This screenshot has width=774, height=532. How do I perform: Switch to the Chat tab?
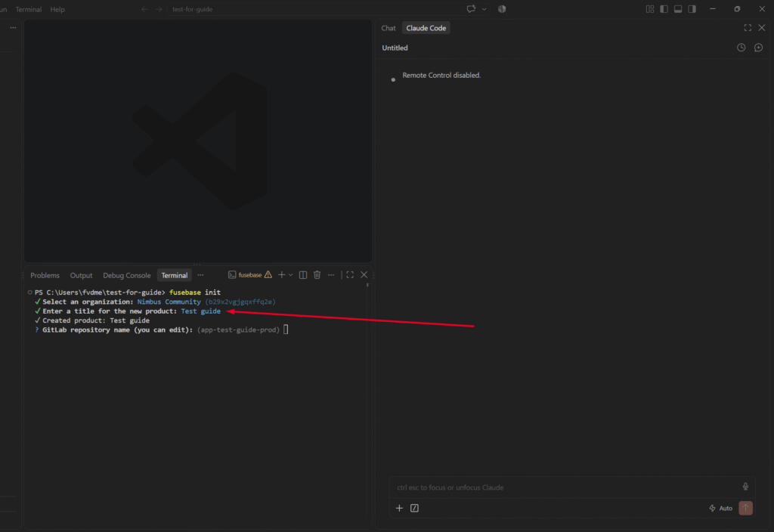[389, 28]
